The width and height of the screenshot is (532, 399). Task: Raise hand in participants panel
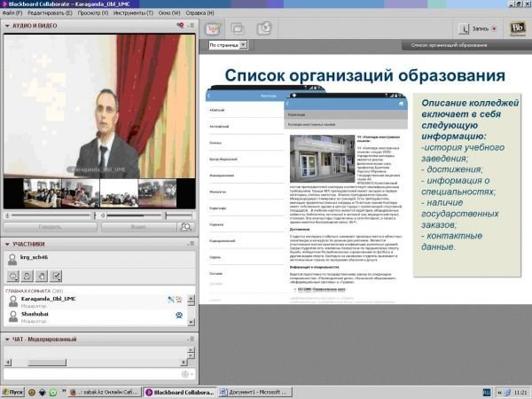41,276
